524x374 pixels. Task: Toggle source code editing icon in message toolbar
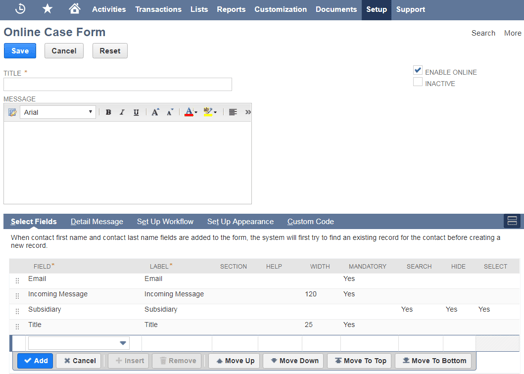pos(12,112)
